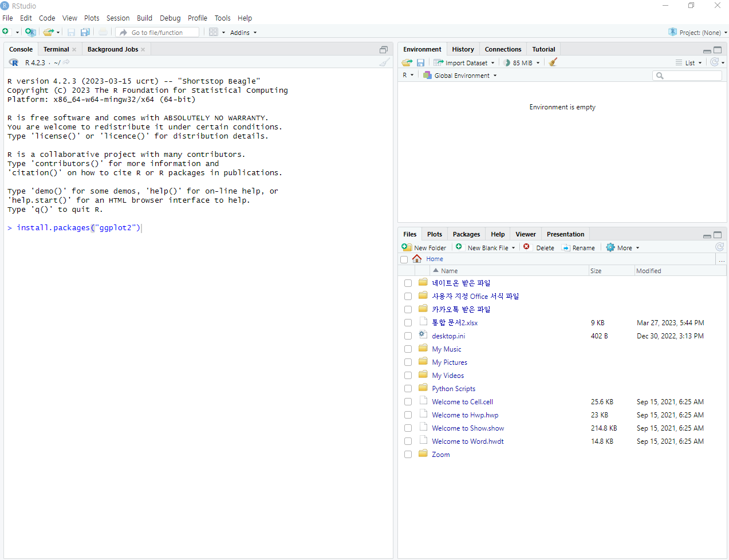Screen dimensions: 729x560
Task: Click the clear environment broom icon
Action: [x=553, y=62]
